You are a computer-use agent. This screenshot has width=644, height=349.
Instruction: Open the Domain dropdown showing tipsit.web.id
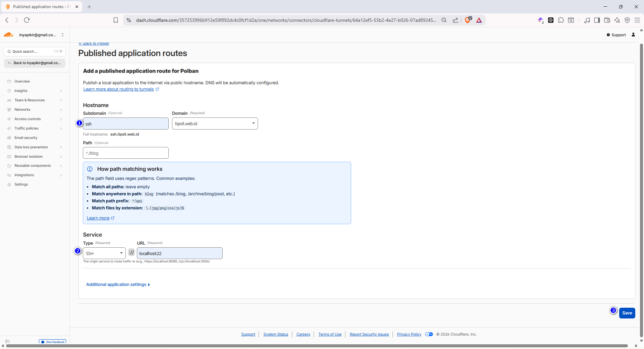coord(215,123)
